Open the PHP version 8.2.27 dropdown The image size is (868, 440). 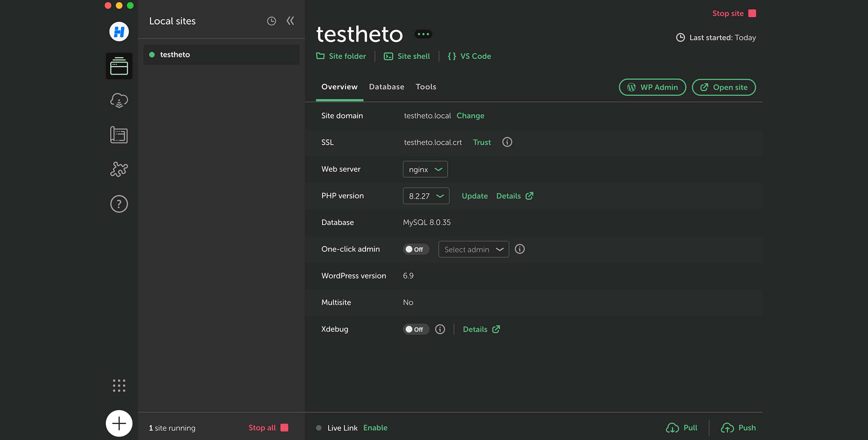click(x=426, y=196)
